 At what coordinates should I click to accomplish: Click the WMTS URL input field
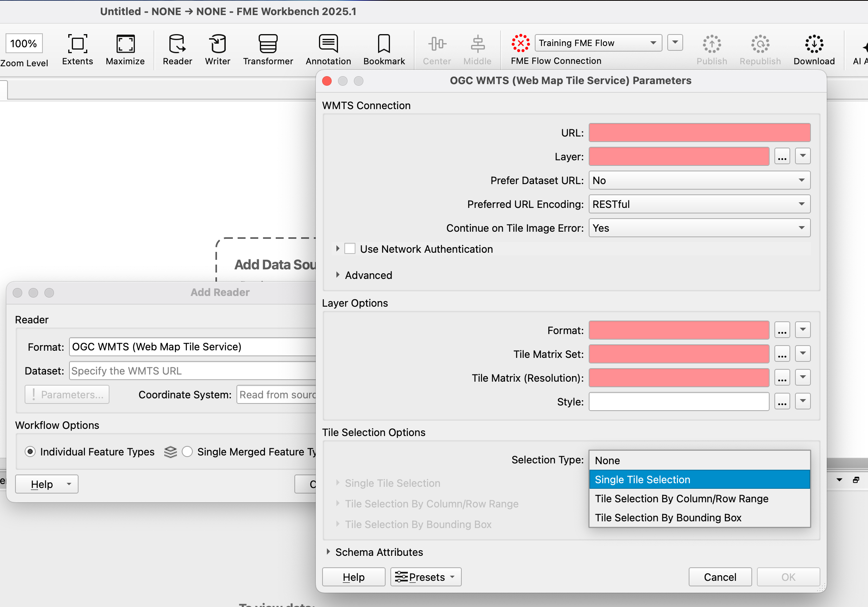(699, 133)
